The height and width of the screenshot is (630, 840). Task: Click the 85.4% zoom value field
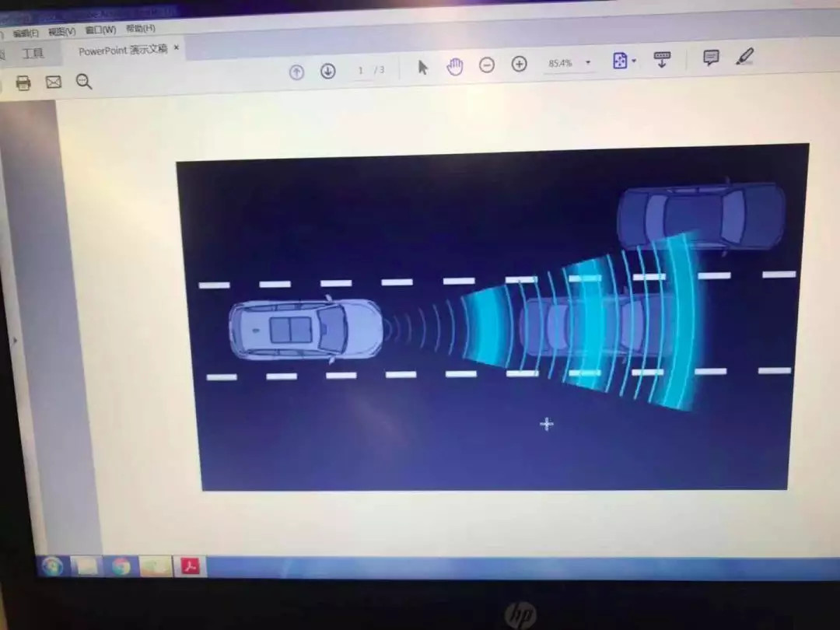560,63
